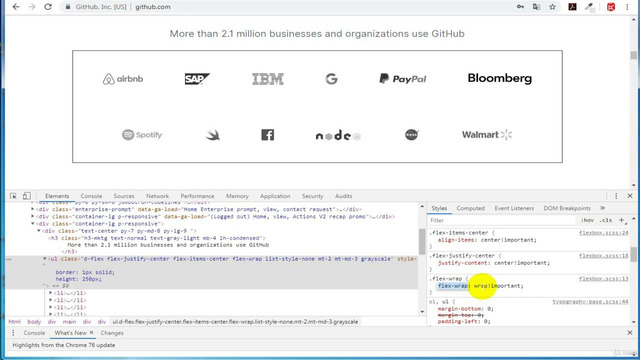Click the Walmart logo
The height and width of the screenshot is (360, 640).
[487, 135]
